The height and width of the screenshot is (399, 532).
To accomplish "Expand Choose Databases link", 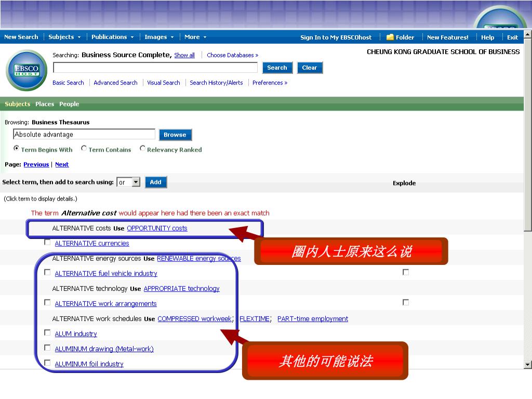I will pyautogui.click(x=232, y=55).
